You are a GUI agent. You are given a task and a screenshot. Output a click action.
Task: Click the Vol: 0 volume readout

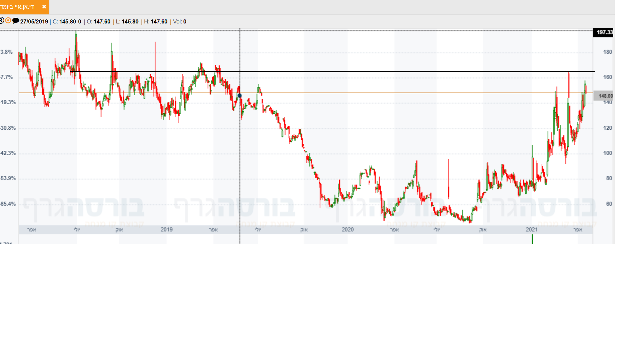[180, 22]
